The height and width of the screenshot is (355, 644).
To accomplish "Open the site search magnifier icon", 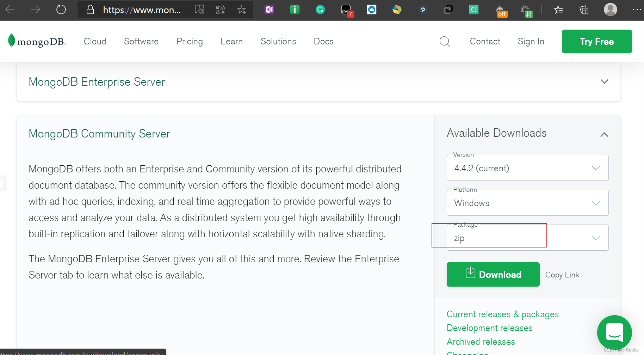I will (x=445, y=42).
